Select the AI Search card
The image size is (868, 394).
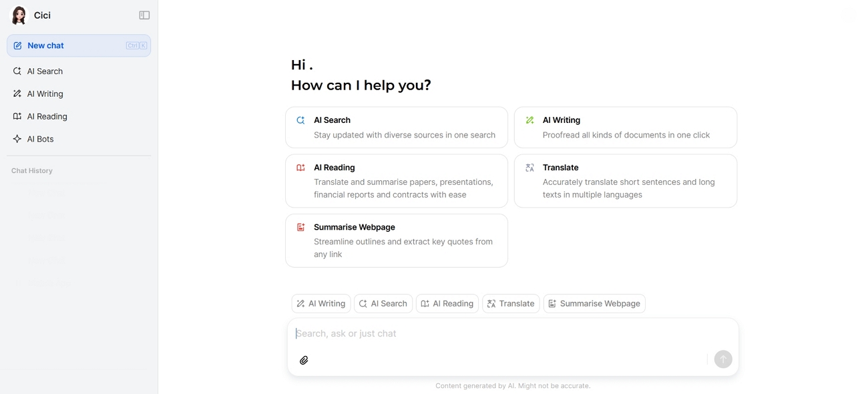tap(397, 128)
